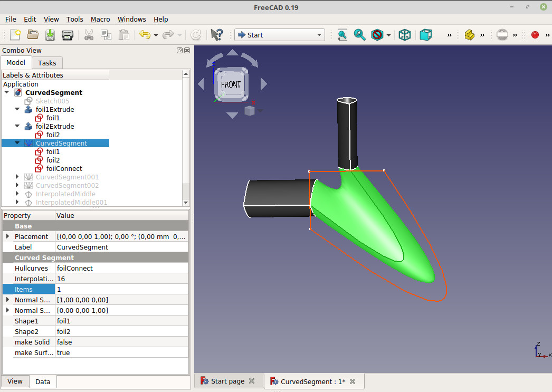Click the Interpolation value 16
Image resolution: width=552 pixels, height=392 pixels.
[x=122, y=279]
